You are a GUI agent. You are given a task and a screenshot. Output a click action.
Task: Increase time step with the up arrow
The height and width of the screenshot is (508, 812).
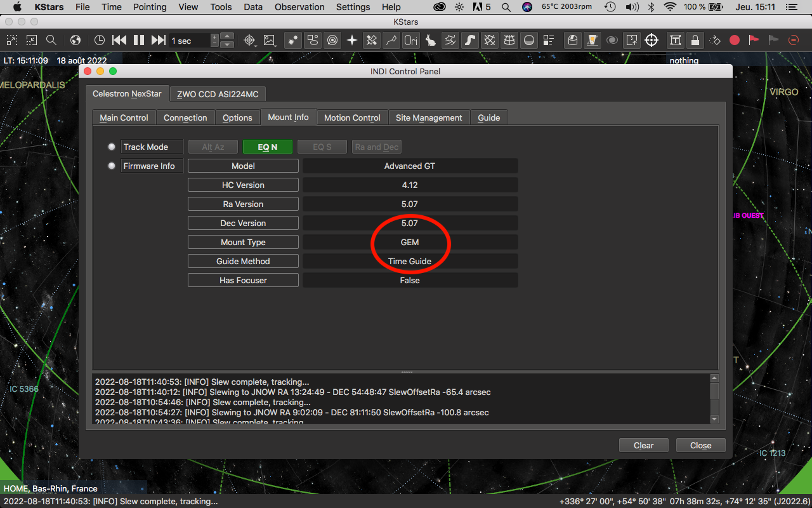(227, 37)
